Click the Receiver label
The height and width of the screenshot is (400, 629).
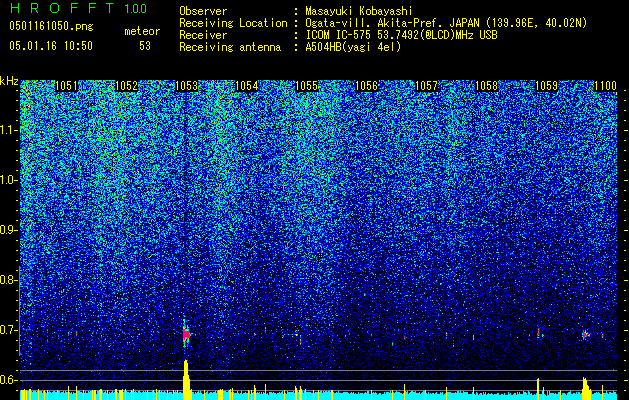[x=203, y=35]
